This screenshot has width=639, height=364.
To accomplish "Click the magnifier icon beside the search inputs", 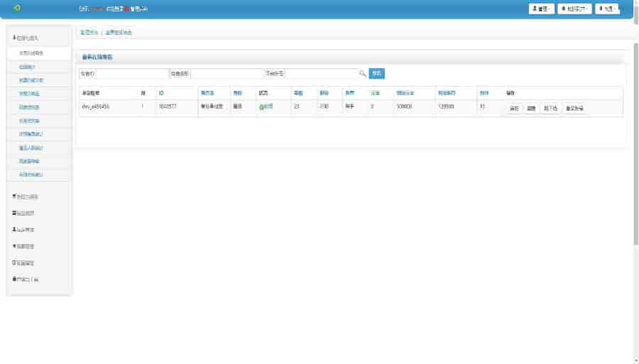I will click(362, 74).
